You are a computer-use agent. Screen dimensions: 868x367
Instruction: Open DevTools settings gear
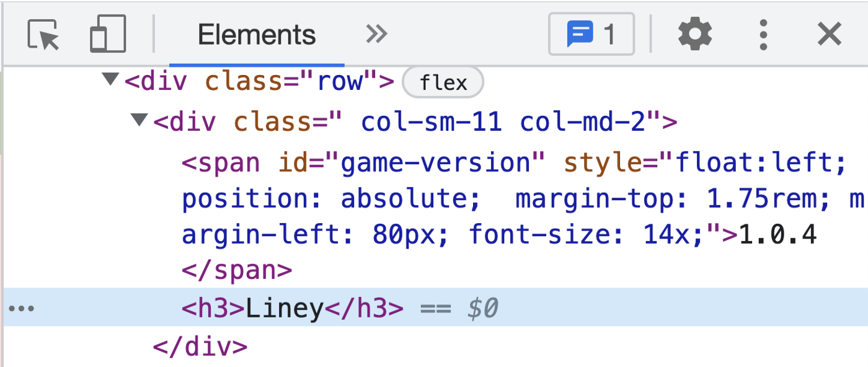pos(695,34)
